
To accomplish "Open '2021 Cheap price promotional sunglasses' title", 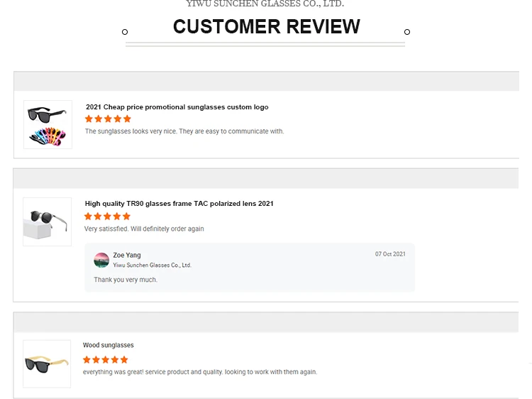I will click(x=177, y=107).
